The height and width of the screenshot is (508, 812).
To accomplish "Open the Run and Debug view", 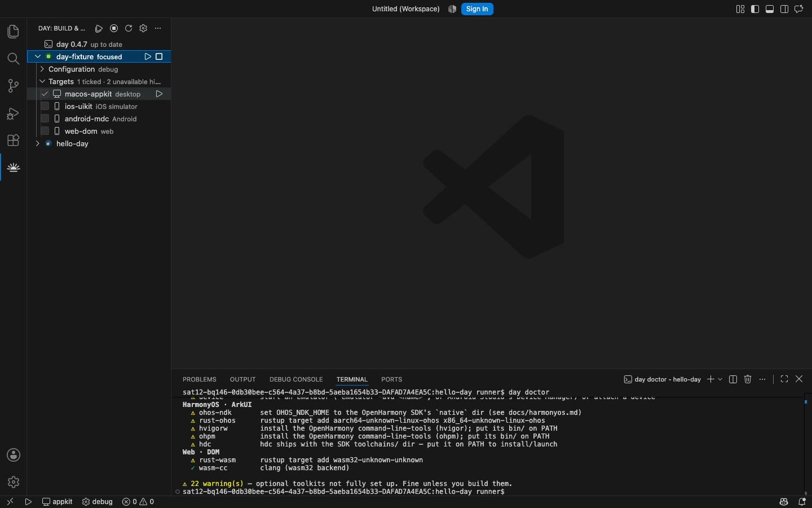I will pos(14,113).
